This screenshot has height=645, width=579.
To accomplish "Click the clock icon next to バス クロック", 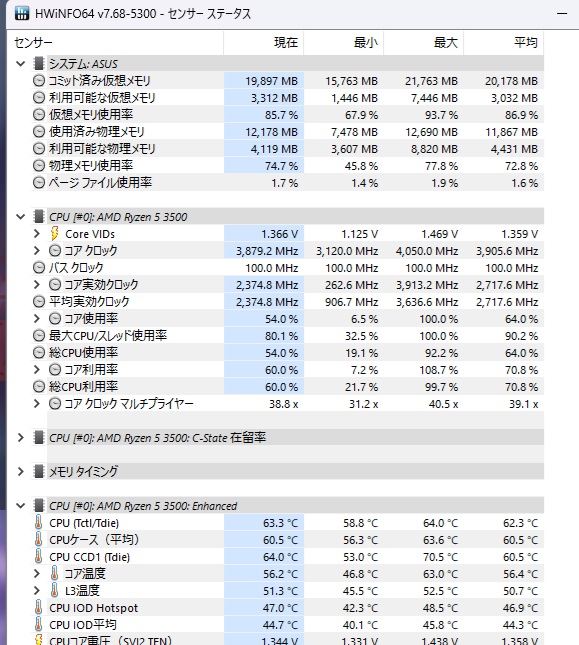I will pyautogui.click(x=39, y=268).
